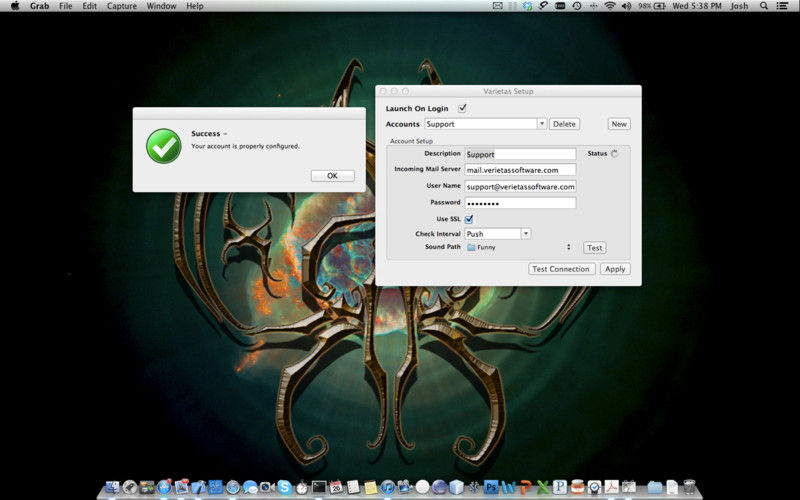
Task: Open the Capture menu
Action: tap(121, 6)
